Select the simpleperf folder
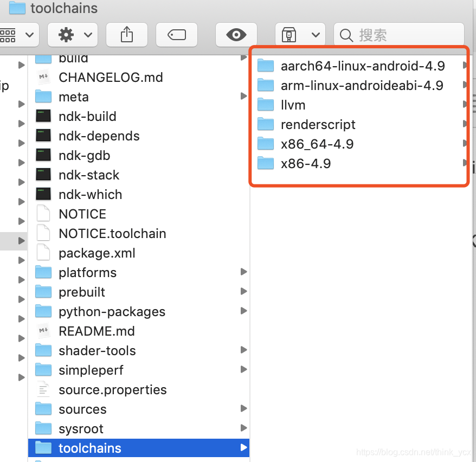Screen dimensions: 476x462 pyautogui.click(x=139, y=370)
